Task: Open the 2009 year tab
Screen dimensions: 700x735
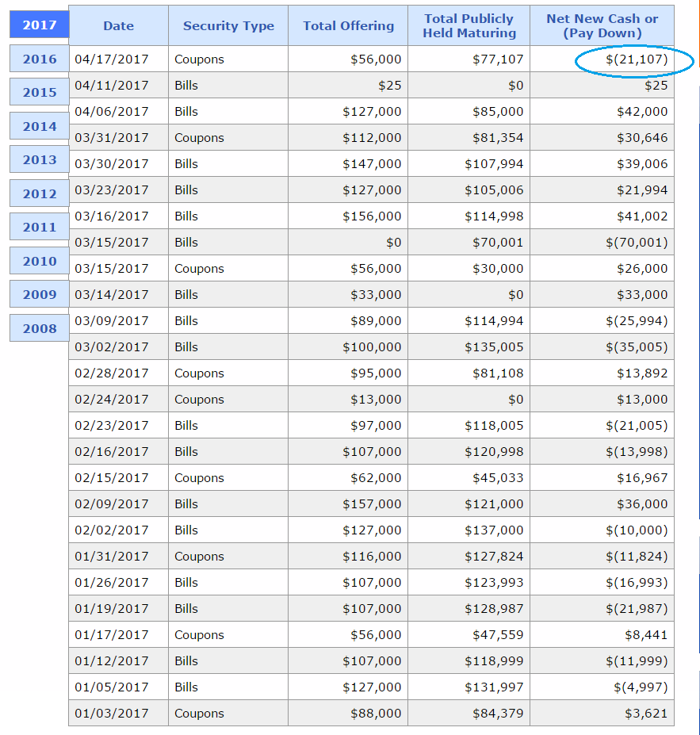Action: tap(40, 294)
